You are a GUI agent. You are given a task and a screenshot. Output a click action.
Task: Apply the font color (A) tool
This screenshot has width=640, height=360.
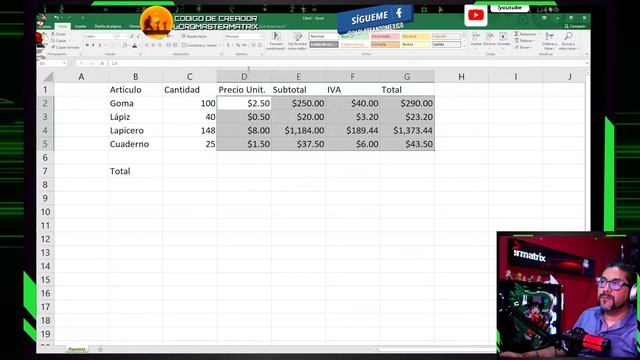134,45
